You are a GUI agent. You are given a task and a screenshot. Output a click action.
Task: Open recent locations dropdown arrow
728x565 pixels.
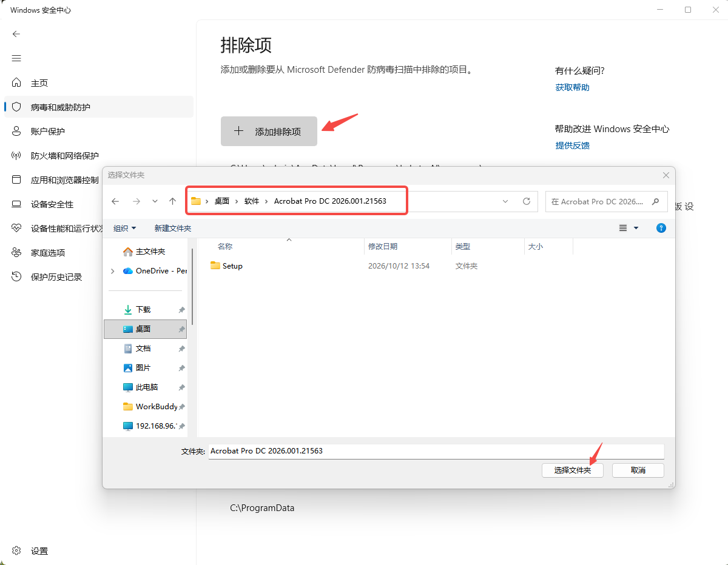tap(155, 201)
